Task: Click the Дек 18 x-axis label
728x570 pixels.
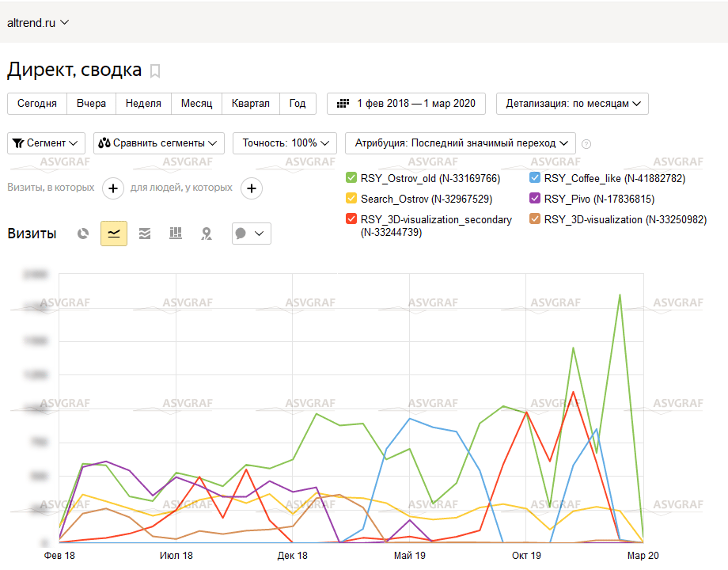Action: coord(293,556)
